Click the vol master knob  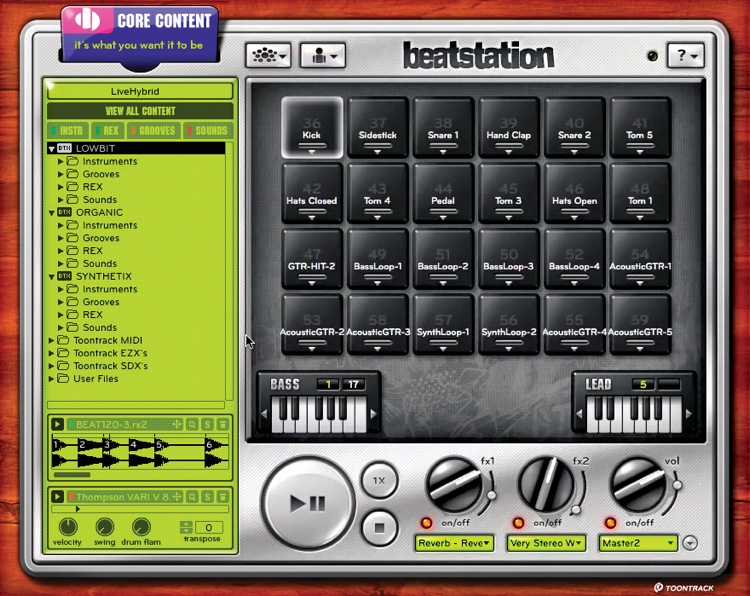point(638,486)
